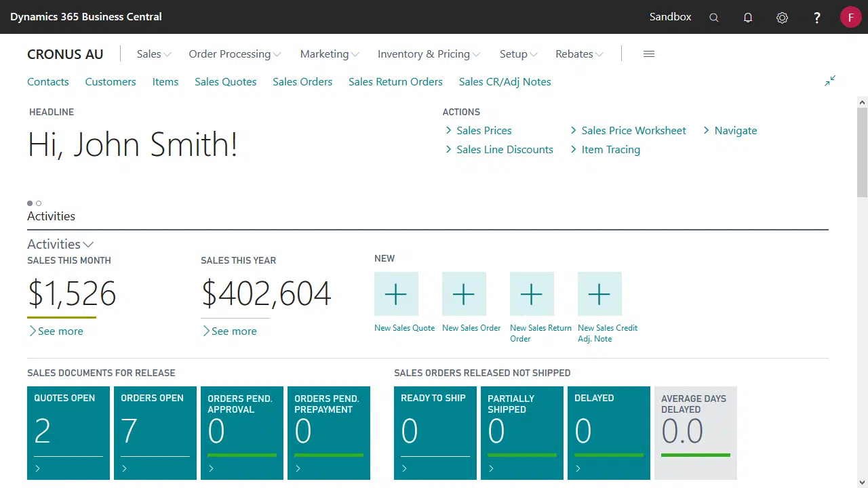Open the Customers link
Image resolution: width=868 pixels, height=488 pixels.
[x=111, y=82]
